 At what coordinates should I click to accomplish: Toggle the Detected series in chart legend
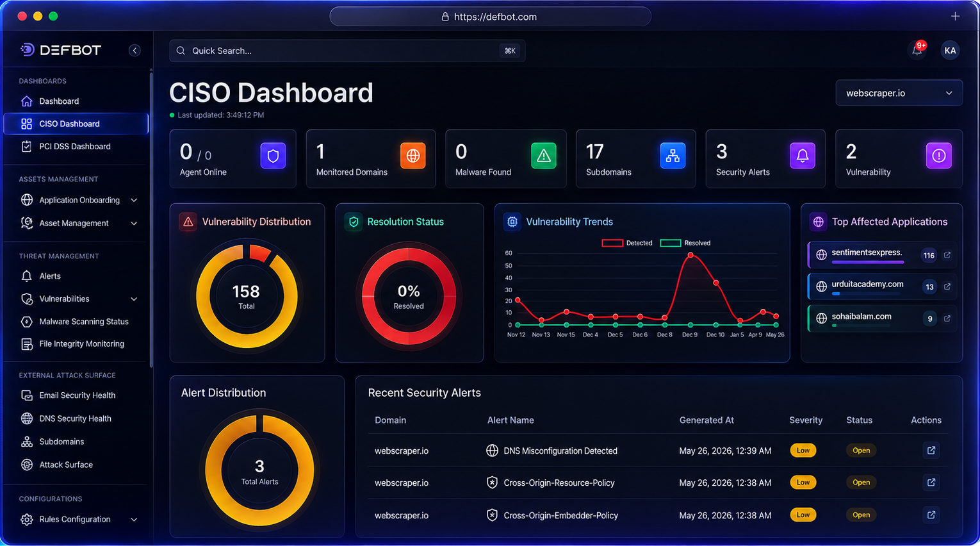[627, 243]
